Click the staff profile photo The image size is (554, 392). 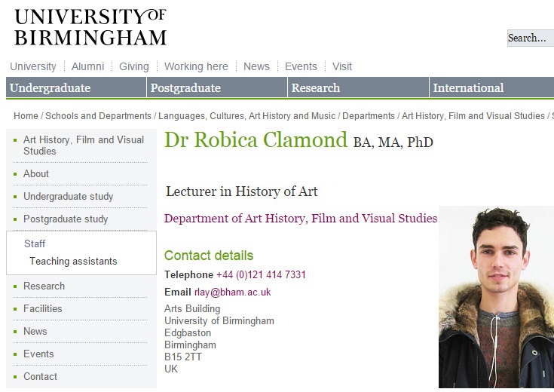[496, 297]
